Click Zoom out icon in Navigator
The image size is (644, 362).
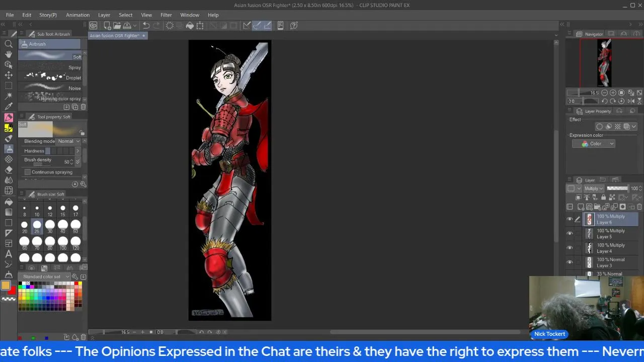[604, 93]
